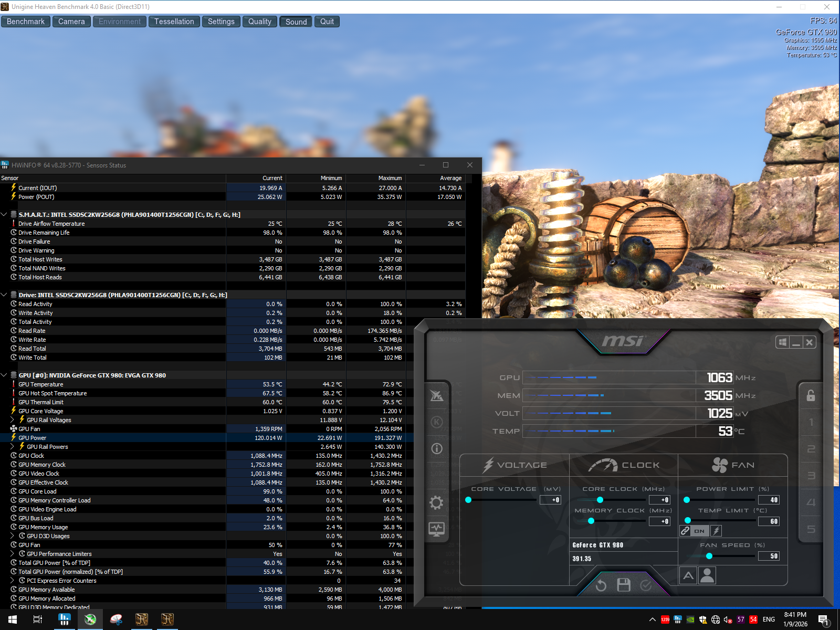Toggle temp limit priority lightning button
Viewport: 840px width, 630px height.
pyautogui.click(x=716, y=531)
